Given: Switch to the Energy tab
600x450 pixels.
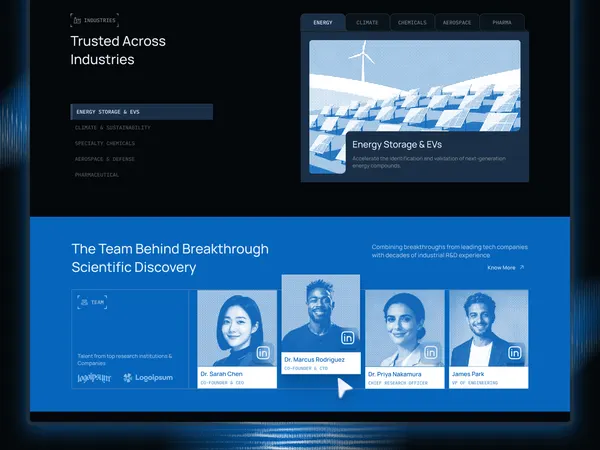Looking at the screenshot, I should click(x=323, y=23).
